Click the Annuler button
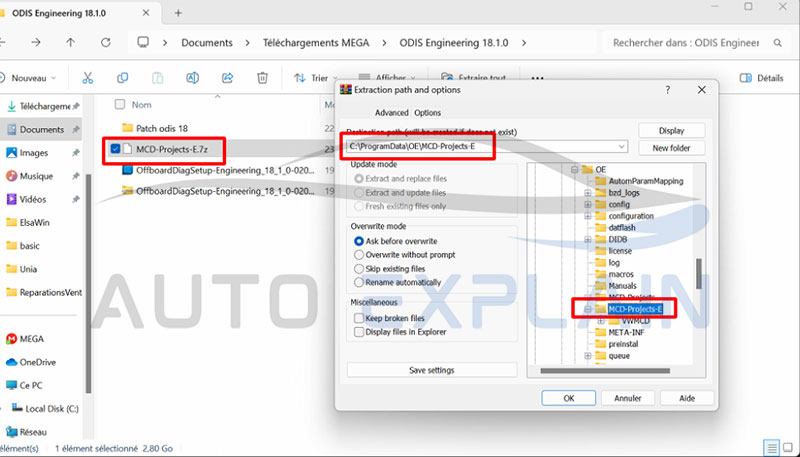800x457 pixels. point(628,398)
